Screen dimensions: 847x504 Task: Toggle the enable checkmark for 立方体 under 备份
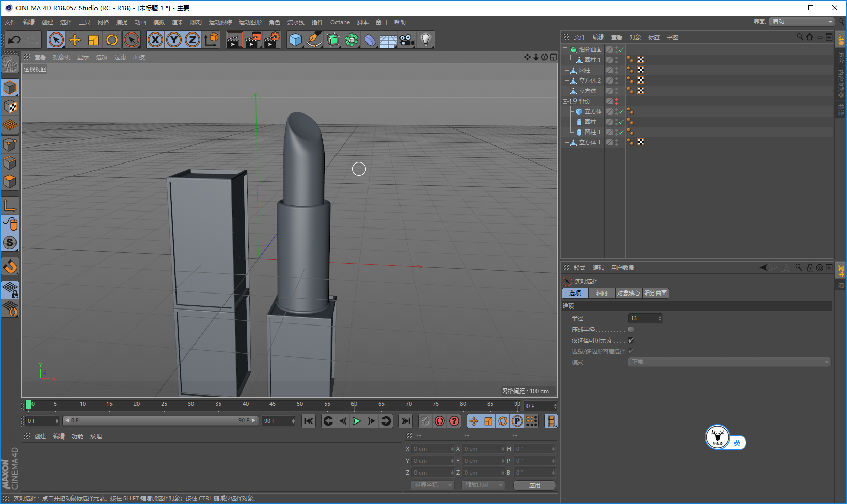[621, 112]
